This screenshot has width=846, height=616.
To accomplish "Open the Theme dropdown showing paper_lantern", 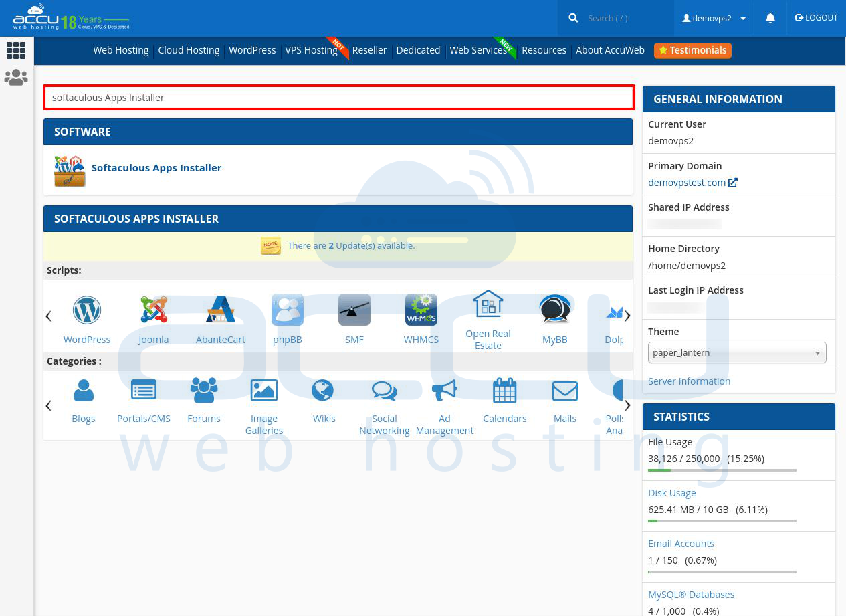I will (737, 352).
